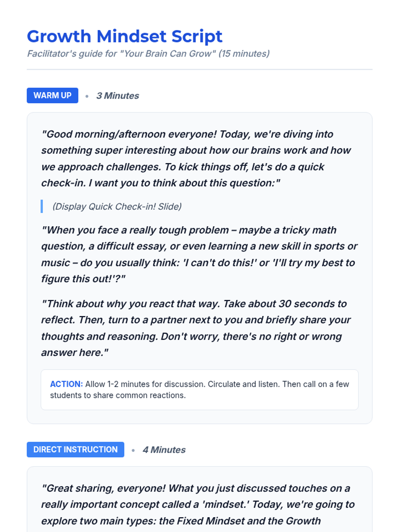Viewport: 399px width, 532px height.
Task: Click the ACTION label in callout box
Action: tap(66, 384)
